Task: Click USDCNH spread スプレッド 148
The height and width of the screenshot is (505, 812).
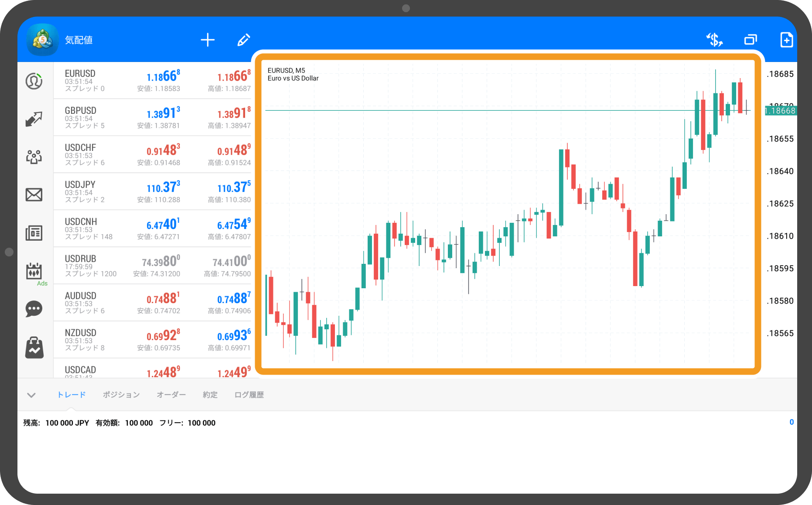Action: coord(89,237)
